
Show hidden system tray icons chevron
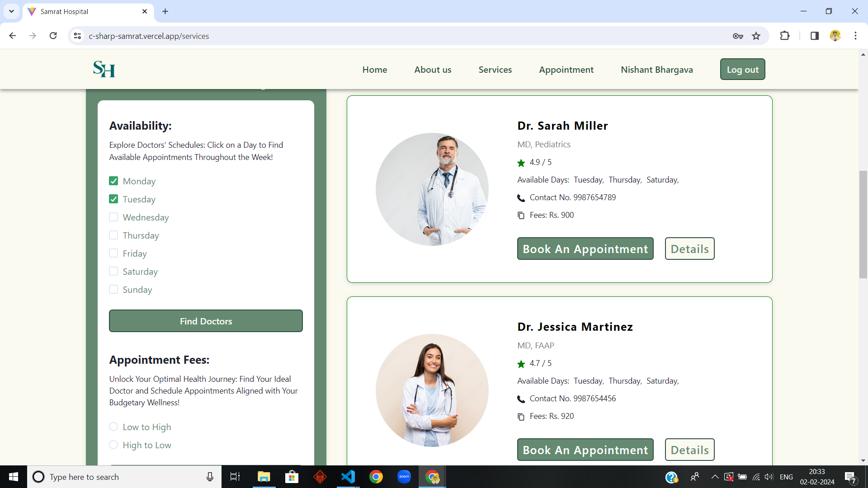pos(715,477)
